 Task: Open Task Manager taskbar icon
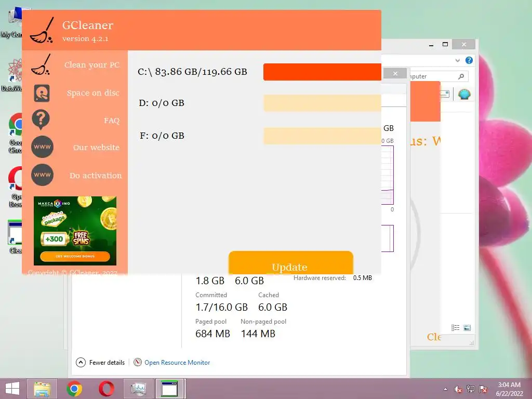138,389
